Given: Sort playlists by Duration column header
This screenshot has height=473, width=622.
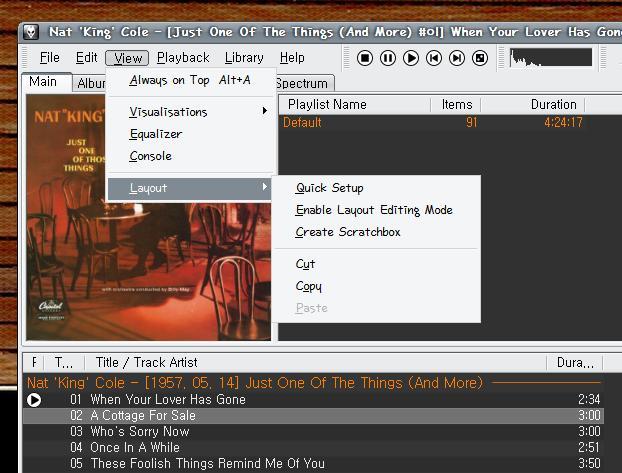Looking at the screenshot, I should [x=532, y=105].
